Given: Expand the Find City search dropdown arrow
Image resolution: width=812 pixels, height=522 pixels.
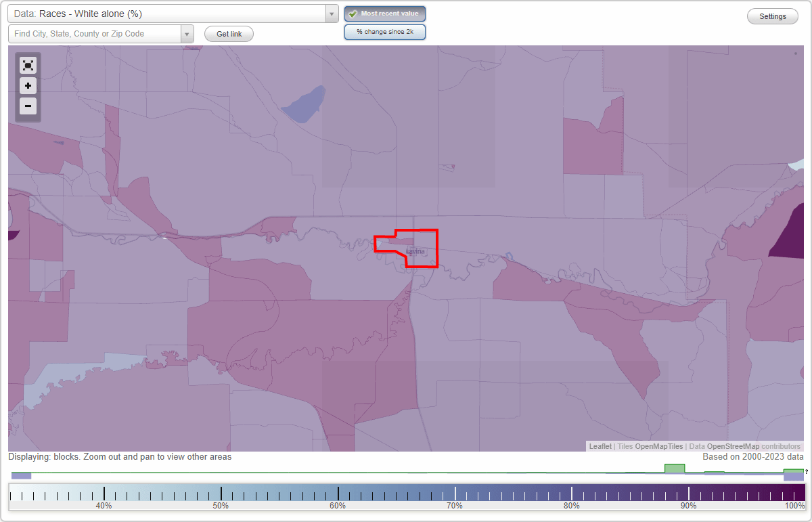Looking at the screenshot, I should pos(187,33).
